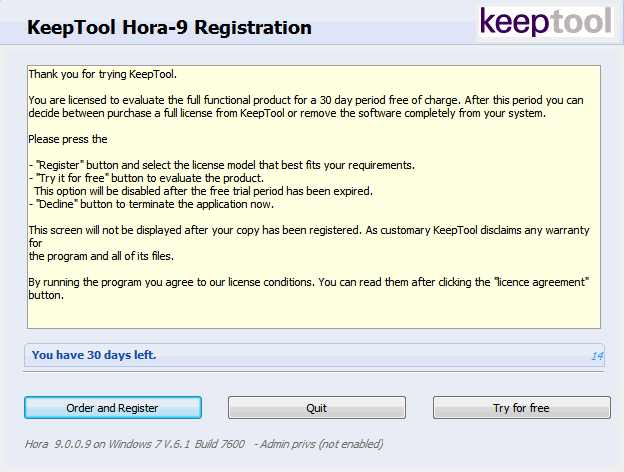This screenshot has width=624, height=472.
Task: Click the countdown number 14
Action: point(597,356)
